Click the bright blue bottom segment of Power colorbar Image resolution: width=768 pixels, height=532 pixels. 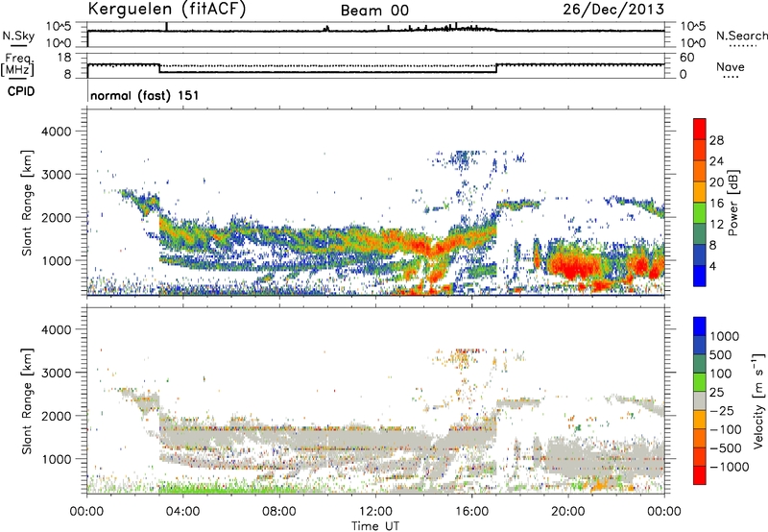coord(700,277)
